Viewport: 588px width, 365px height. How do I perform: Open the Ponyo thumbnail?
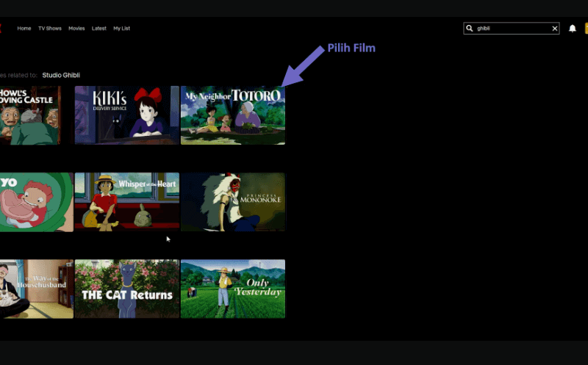tap(37, 202)
